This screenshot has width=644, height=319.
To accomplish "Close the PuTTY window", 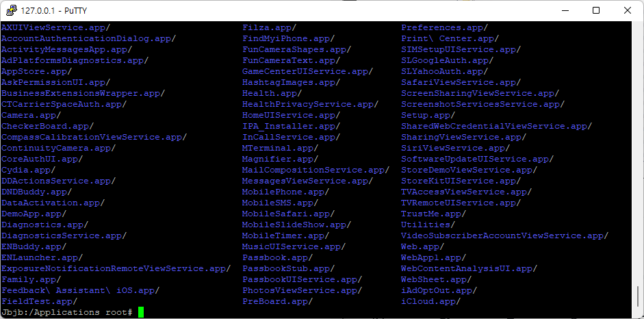I will [627, 10].
